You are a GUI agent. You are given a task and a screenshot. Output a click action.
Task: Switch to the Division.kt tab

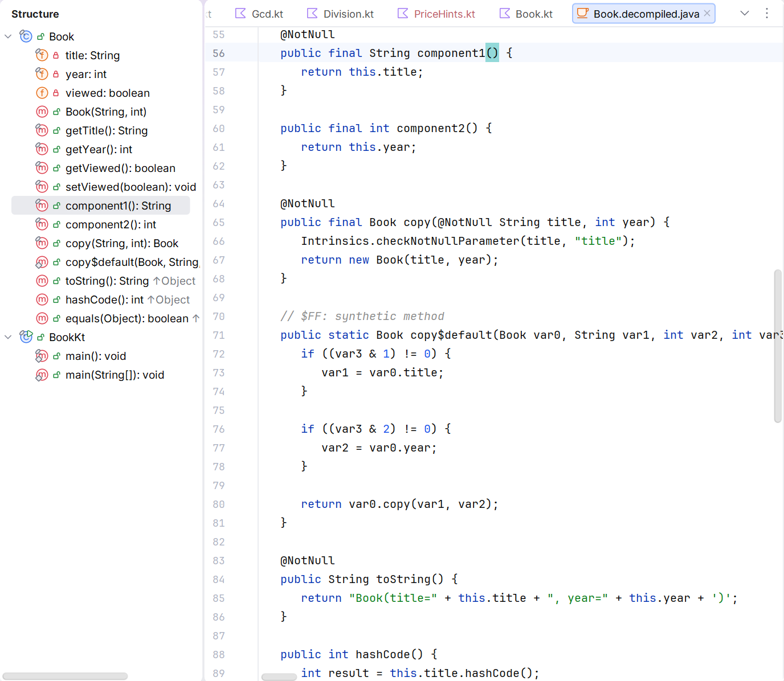tap(341, 14)
